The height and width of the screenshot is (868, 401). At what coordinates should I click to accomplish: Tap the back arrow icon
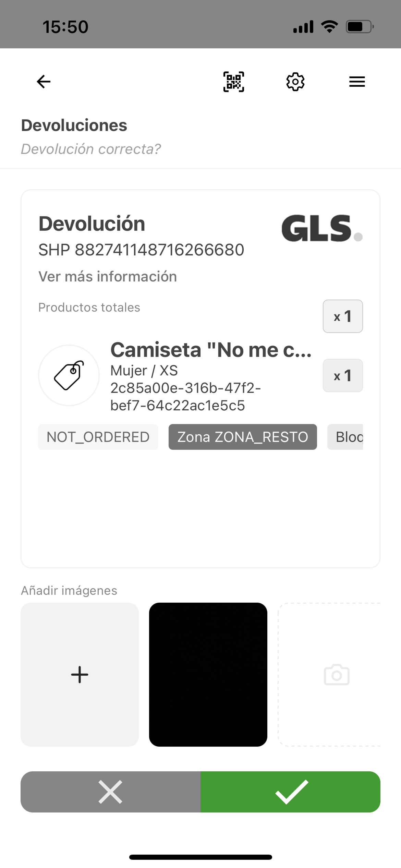pos(44,82)
